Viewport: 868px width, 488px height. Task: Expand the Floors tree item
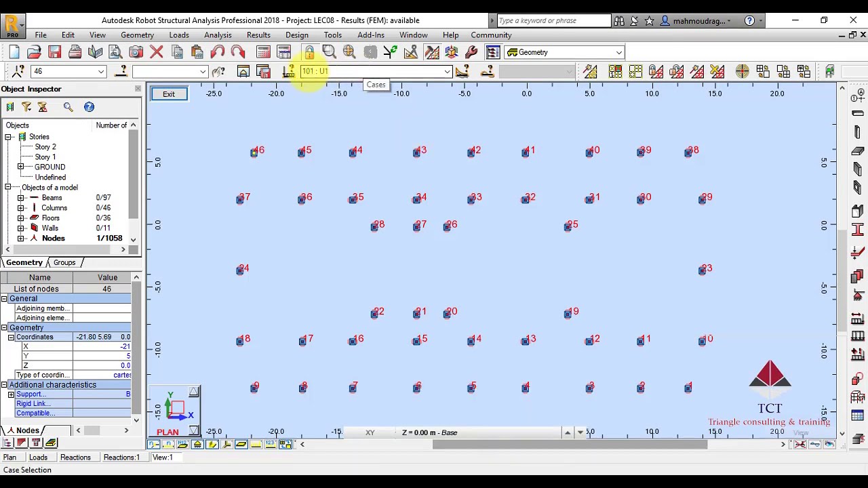[20, 218]
